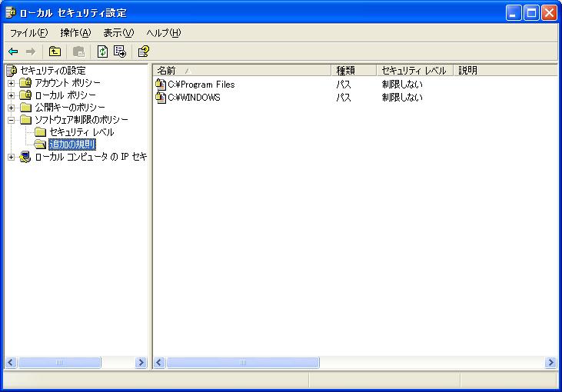Click the window title bar app icon
Screen dimensions: 562x392
click(11, 12)
